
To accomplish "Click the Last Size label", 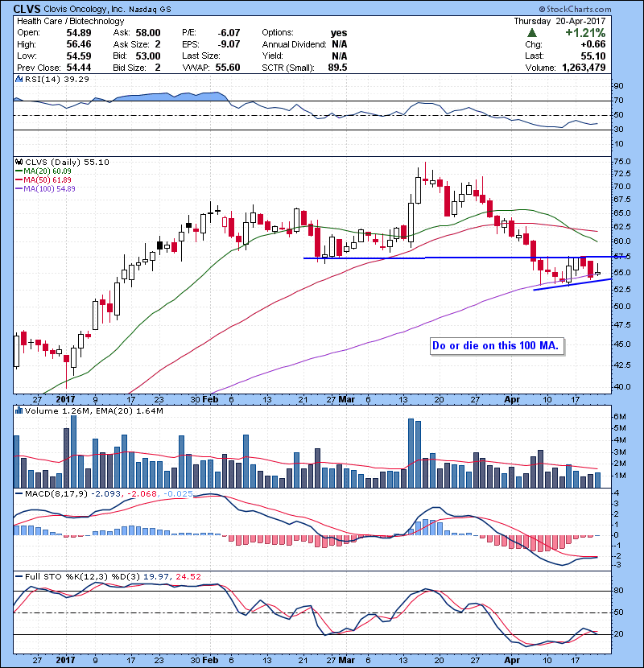I will click(201, 56).
